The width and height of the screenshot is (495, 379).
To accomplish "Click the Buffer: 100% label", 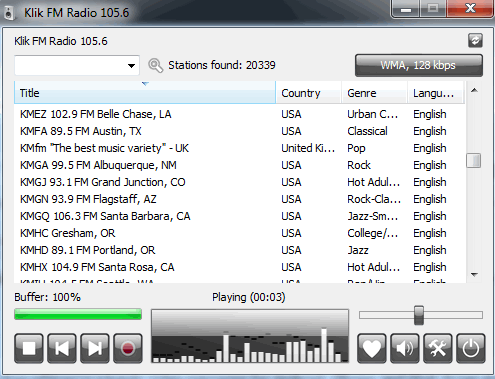I will 47,297.
